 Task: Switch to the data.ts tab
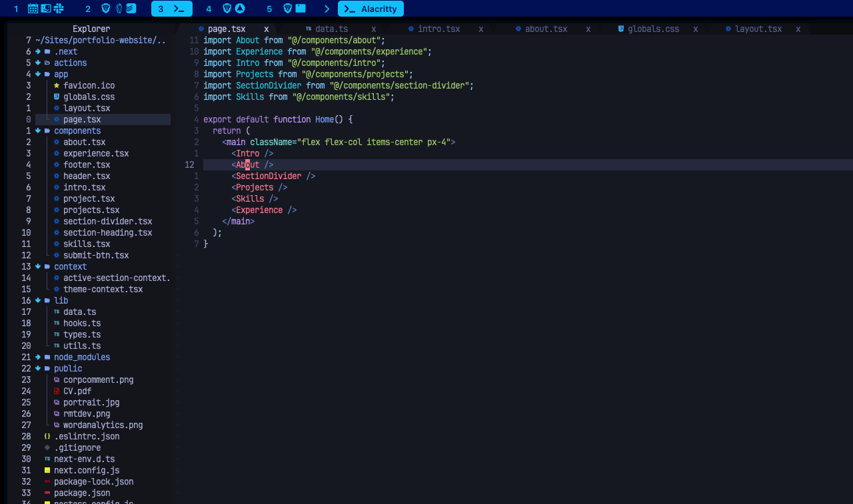(x=331, y=29)
